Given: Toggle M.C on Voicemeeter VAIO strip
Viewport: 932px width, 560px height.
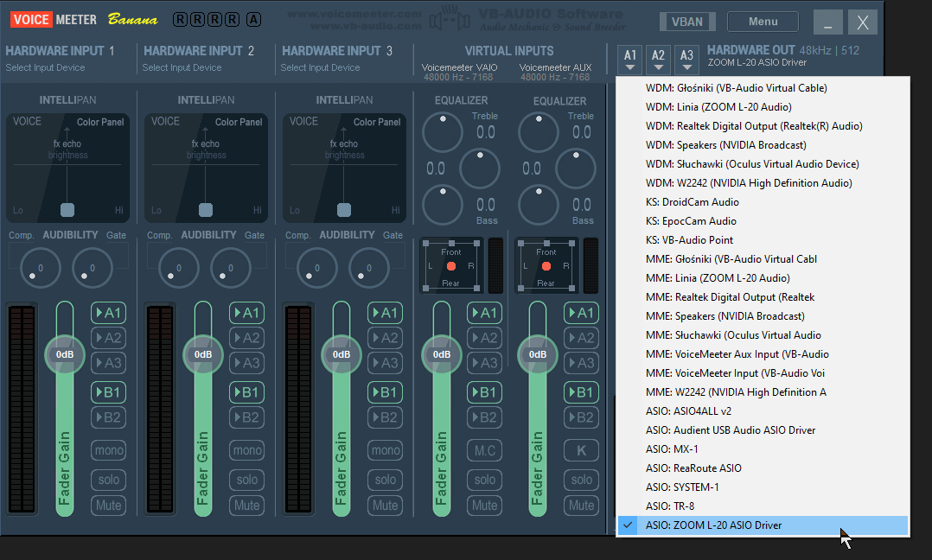Looking at the screenshot, I should click(484, 450).
